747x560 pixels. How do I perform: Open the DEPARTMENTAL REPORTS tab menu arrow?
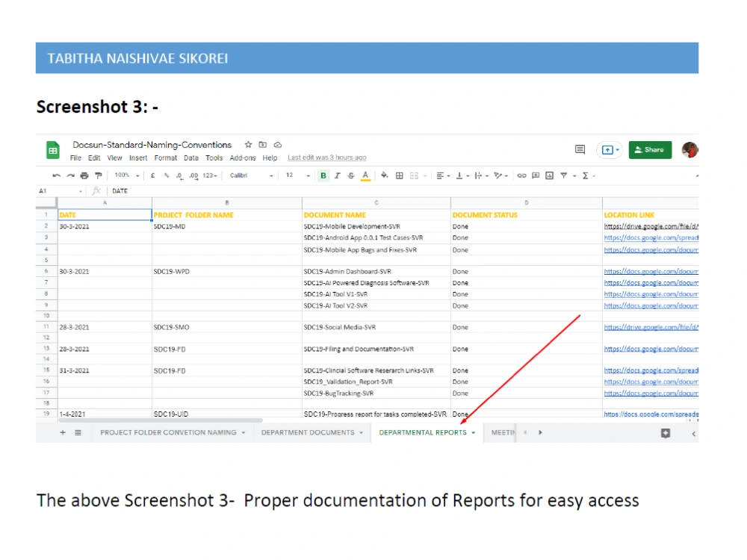click(473, 433)
